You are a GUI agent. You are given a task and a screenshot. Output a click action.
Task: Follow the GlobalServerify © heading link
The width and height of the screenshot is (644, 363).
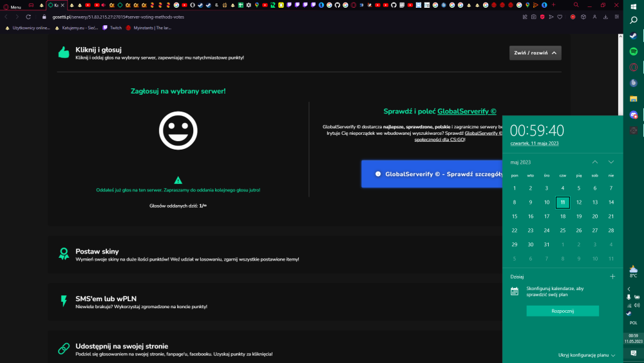tap(466, 112)
